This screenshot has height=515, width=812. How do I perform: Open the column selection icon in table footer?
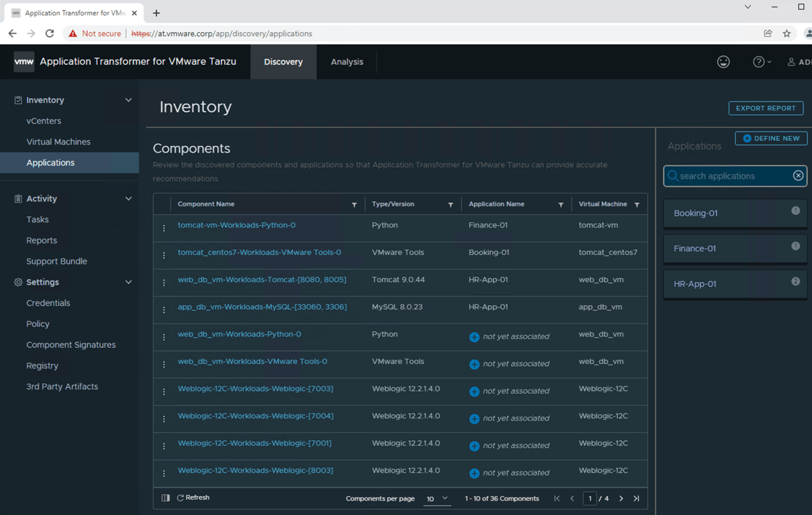click(x=166, y=498)
